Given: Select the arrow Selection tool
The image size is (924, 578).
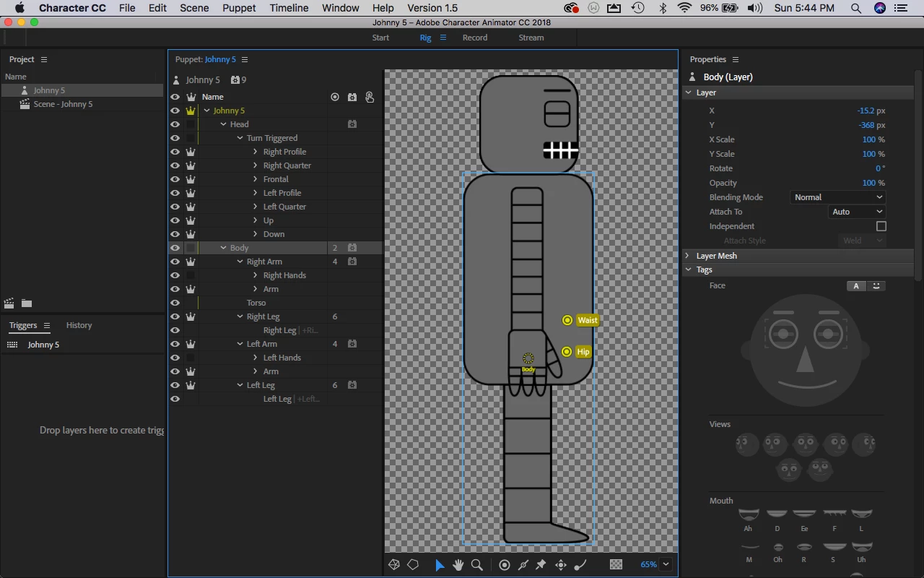Looking at the screenshot, I should [x=439, y=565].
